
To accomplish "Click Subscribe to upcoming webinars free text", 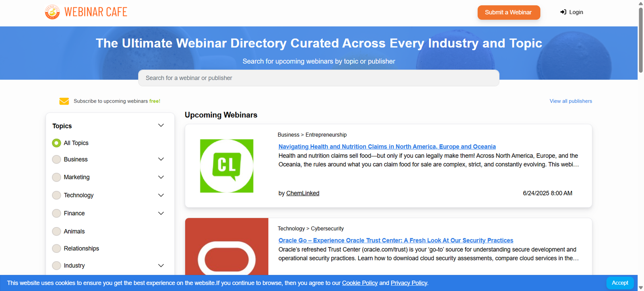I will click(117, 101).
